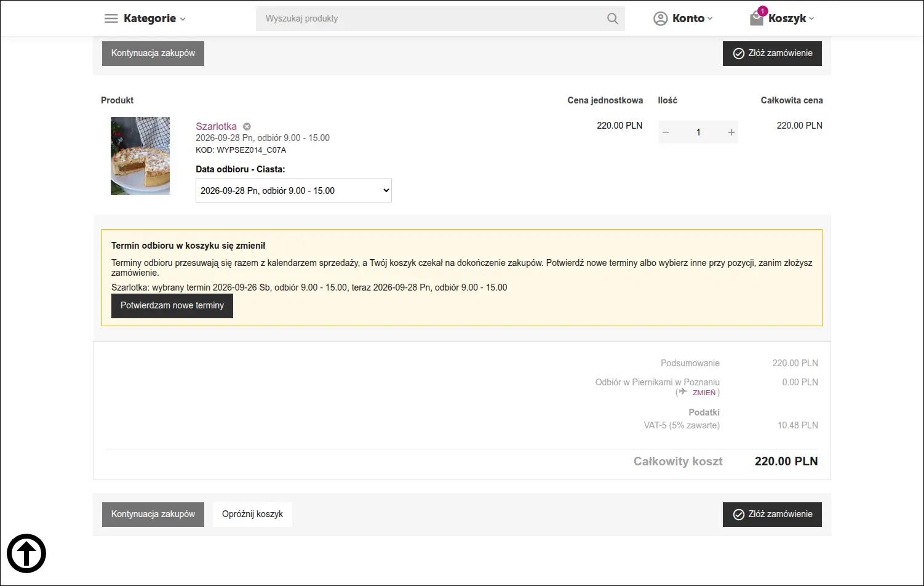This screenshot has height=586, width=924.
Task: Click the Opróżnij koszyk button
Action: [252, 514]
